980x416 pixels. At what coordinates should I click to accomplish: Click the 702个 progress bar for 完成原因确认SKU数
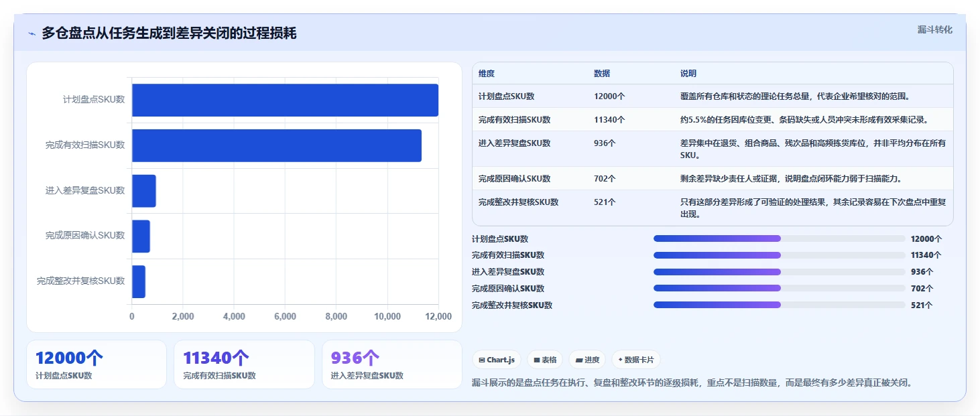pos(780,288)
